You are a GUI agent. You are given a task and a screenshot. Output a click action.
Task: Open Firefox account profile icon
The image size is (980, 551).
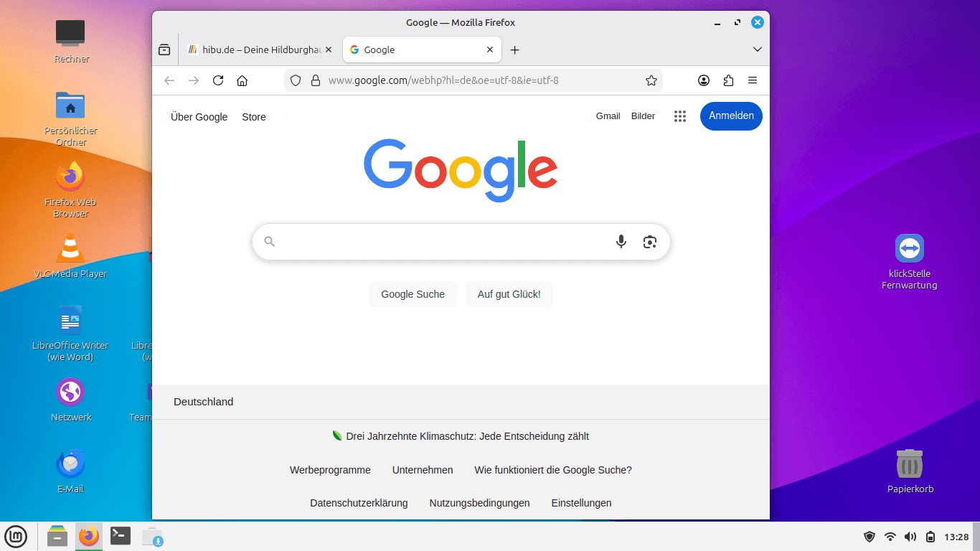click(x=704, y=80)
